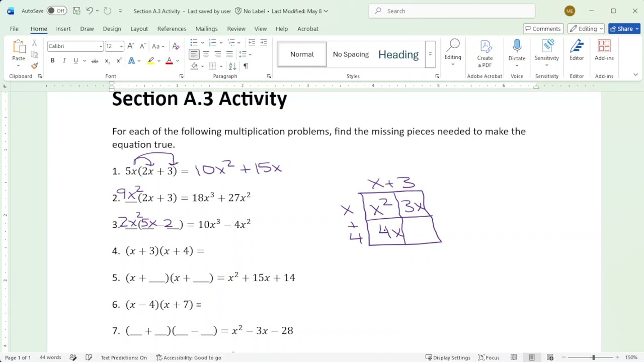Apply the No Spacing style
Image resolution: width=644 pixels, height=362 pixels.
pyautogui.click(x=351, y=54)
